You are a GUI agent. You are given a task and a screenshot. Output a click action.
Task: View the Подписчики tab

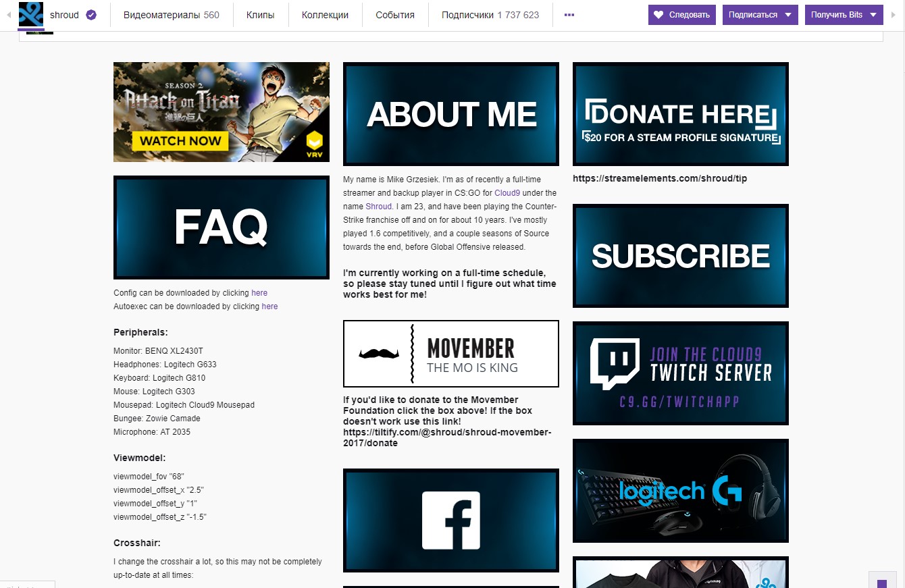click(490, 15)
